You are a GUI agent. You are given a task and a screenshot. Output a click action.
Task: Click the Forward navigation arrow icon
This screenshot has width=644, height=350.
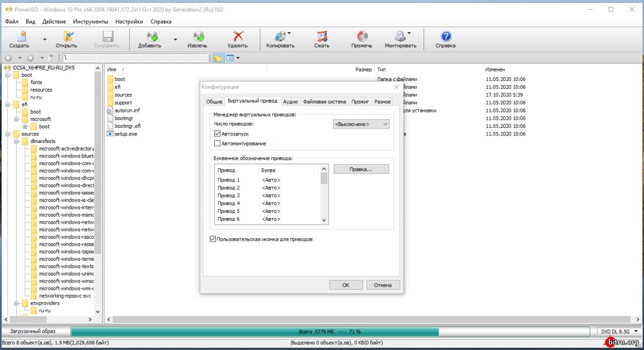[x=30, y=58]
